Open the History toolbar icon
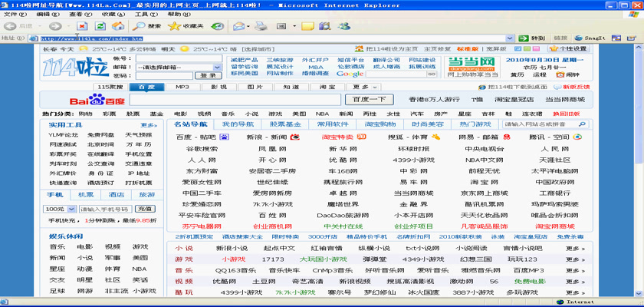Image resolution: width=644 pixels, height=307 pixels. tap(217, 26)
